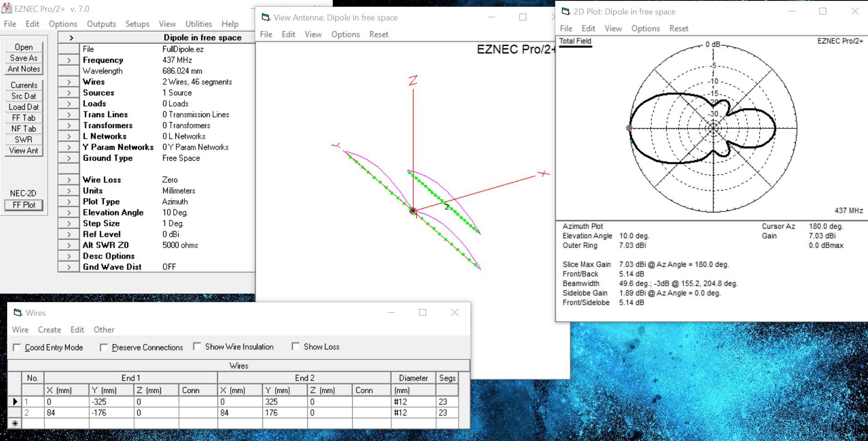
Task: Click wire 2 End 1 X value 84
Action: 67,412
